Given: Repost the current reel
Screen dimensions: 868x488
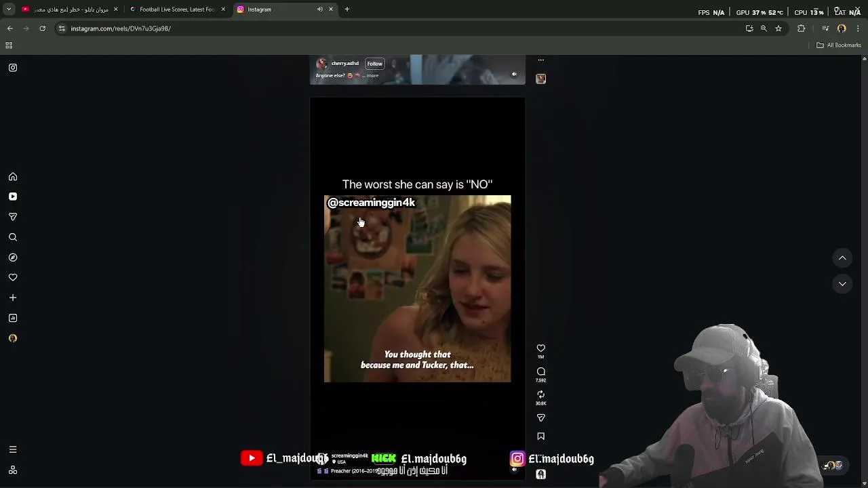Looking at the screenshot, I should point(540,394).
